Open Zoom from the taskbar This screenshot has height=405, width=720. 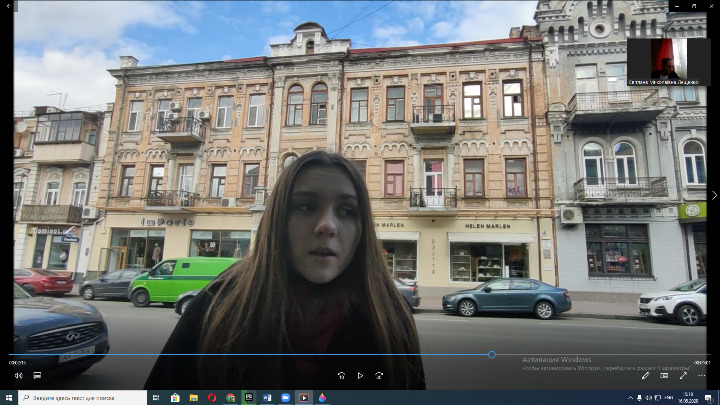point(285,397)
